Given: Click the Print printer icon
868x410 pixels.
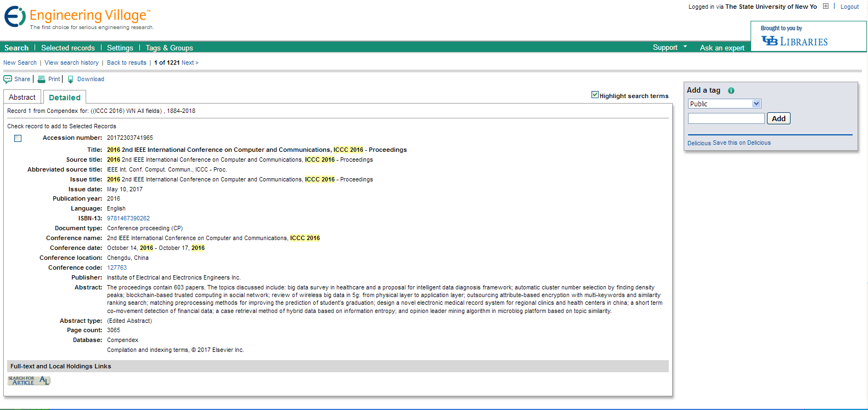Looking at the screenshot, I should click(42, 79).
